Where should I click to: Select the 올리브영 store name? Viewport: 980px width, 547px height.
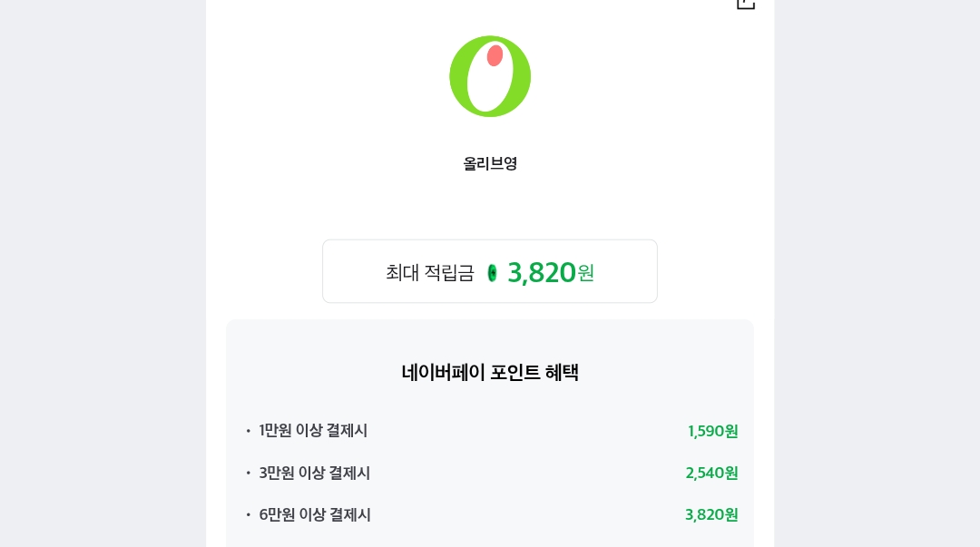click(x=490, y=164)
